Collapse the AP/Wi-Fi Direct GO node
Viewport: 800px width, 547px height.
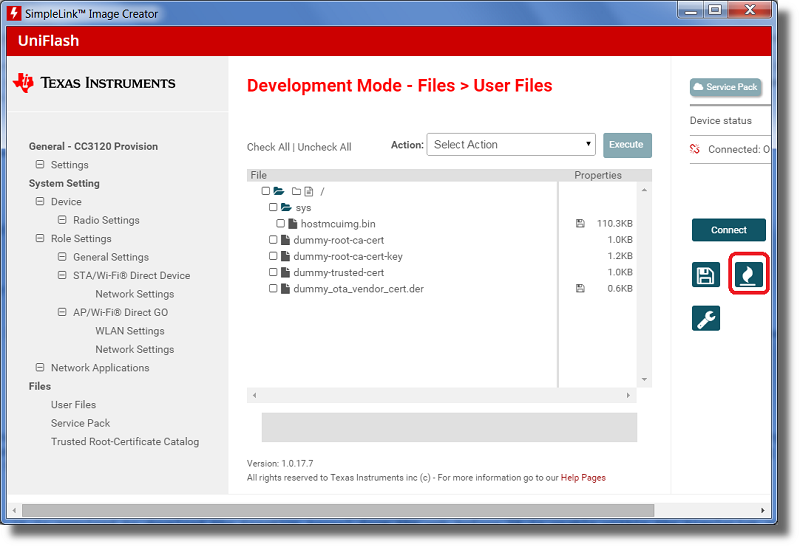62,312
